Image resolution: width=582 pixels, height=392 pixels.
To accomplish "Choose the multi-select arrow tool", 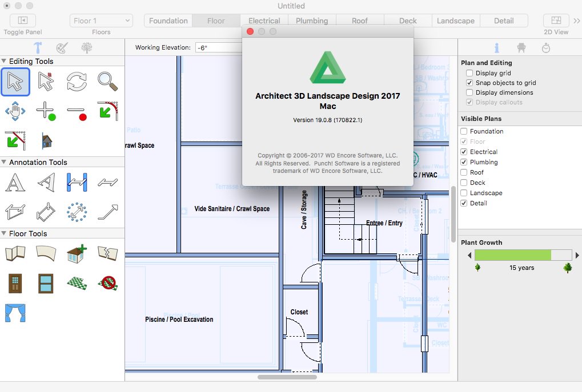I will (46, 82).
